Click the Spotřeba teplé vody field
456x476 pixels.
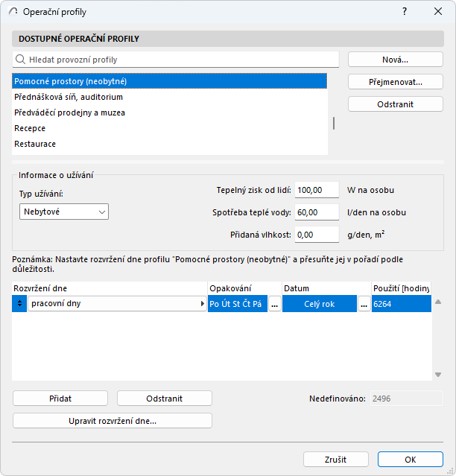317,212
